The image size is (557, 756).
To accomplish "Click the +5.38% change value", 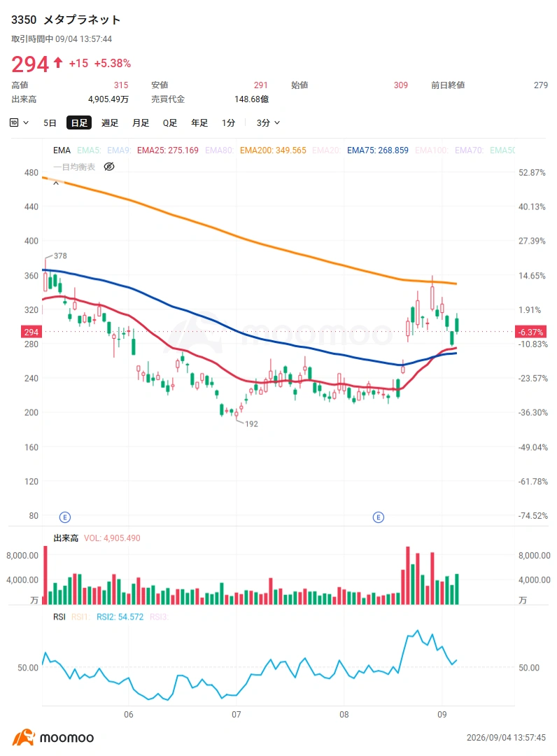I will 112,63.
